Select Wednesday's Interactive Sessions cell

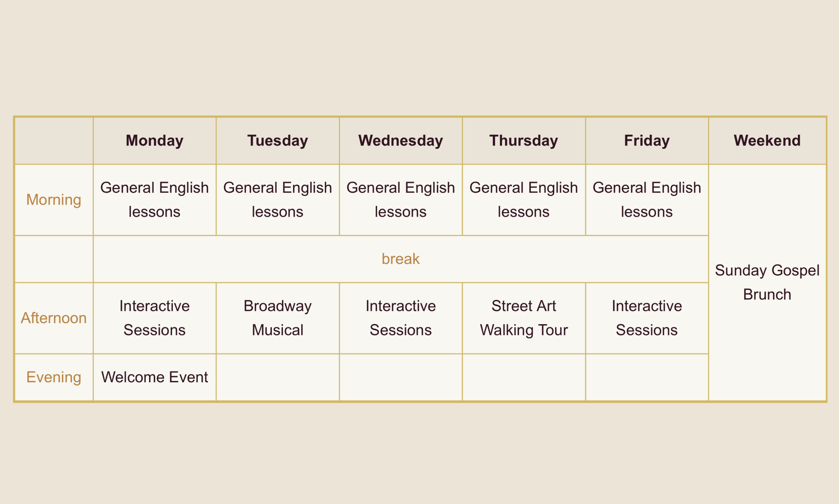click(x=400, y=318)
